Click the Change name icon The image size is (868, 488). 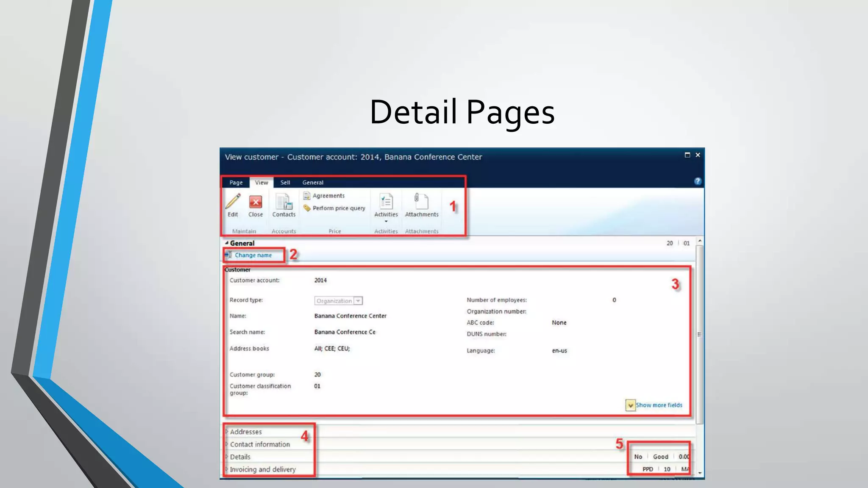click(x=229, y=255)
